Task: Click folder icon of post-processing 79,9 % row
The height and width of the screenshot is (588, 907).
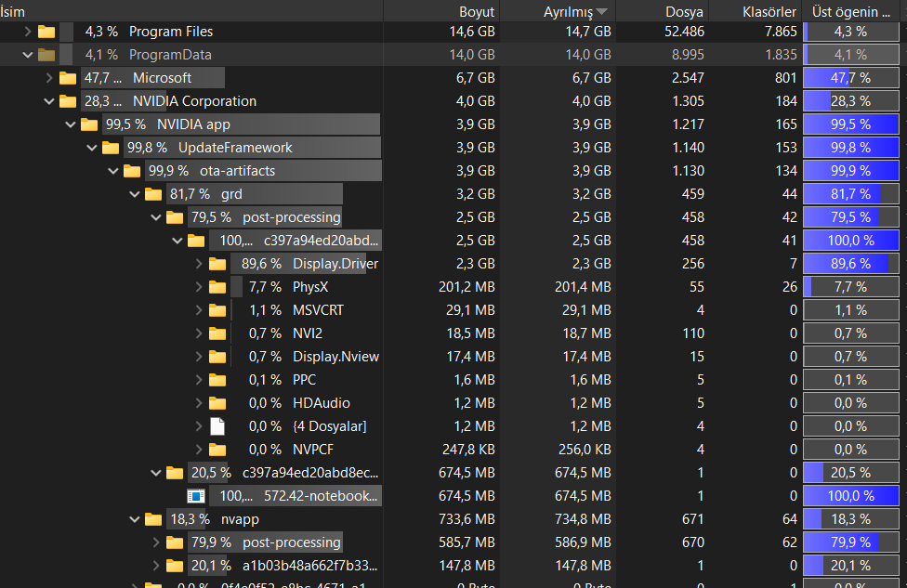Action: pos(175,542)
